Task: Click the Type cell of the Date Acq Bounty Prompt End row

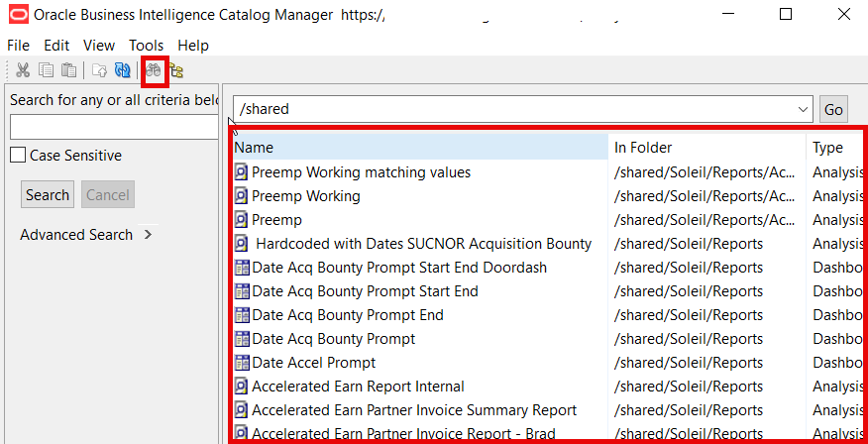Action: [837, 315]
